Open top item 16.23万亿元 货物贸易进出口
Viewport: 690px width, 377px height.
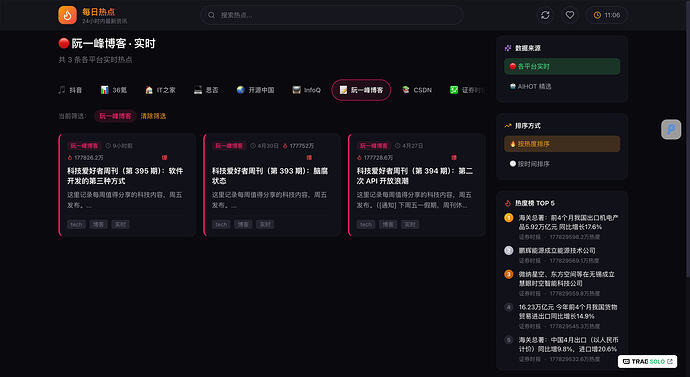coord(562,316)
